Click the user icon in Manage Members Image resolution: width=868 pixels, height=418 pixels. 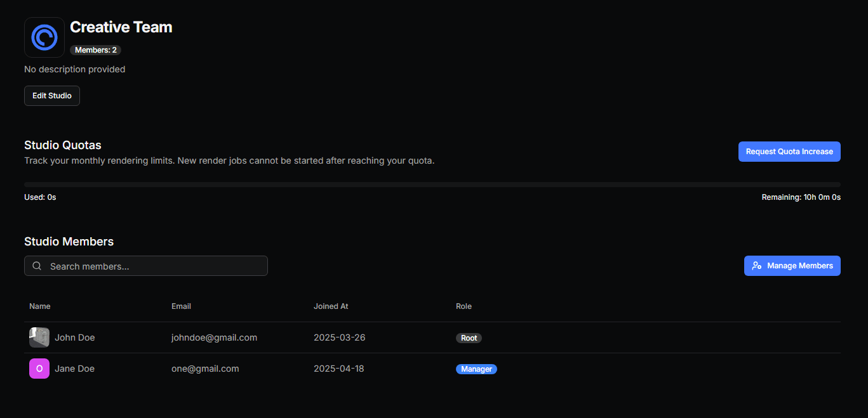(756, 266)
